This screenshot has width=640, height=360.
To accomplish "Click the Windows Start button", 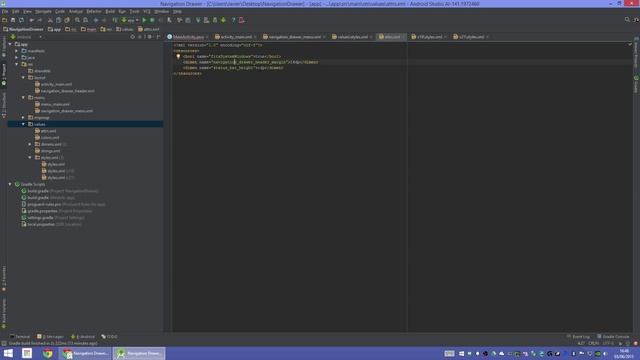I will coord(8,353).
